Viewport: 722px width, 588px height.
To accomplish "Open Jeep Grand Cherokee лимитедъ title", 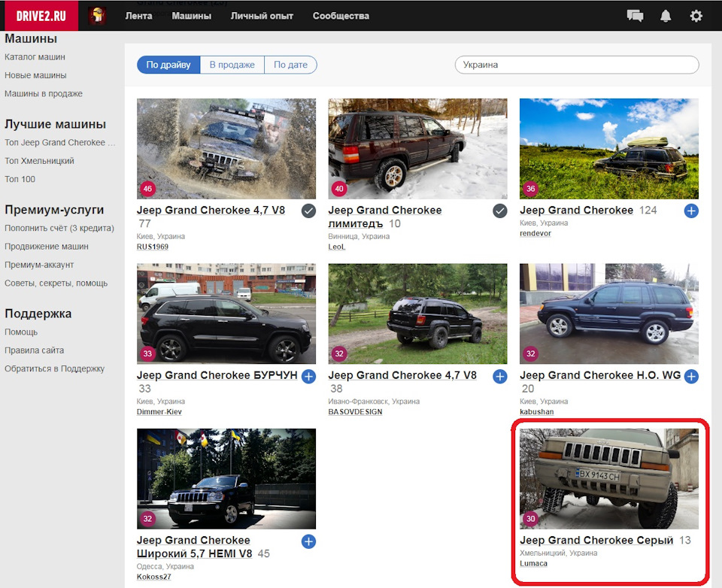I will (x=385, y=217).
